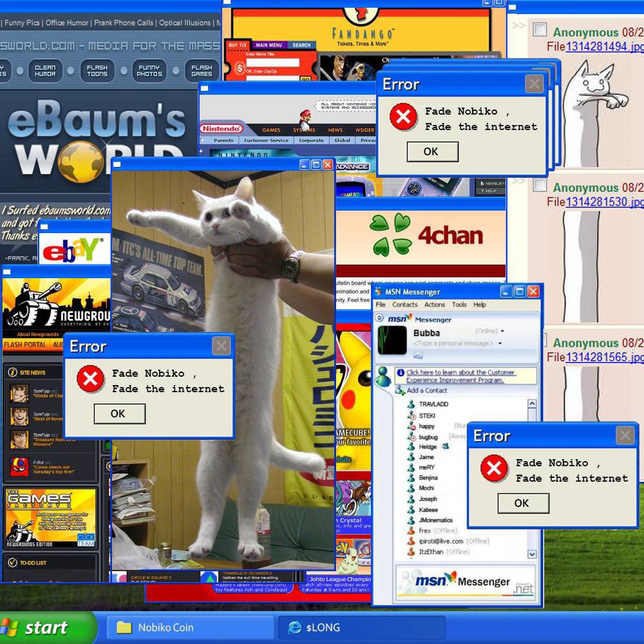644x644 pixels.
Task: Click OK in the Error dialog over Newgrounds
Action: 120,413
